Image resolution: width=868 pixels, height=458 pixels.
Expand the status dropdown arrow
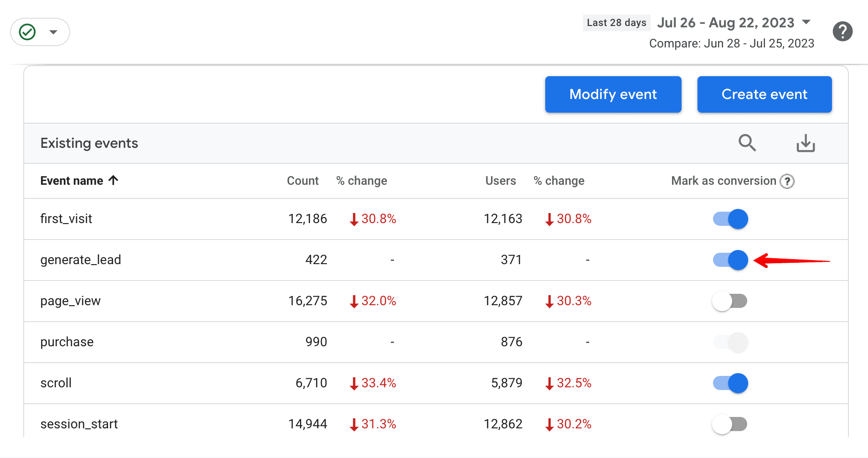tap(53, 32)
